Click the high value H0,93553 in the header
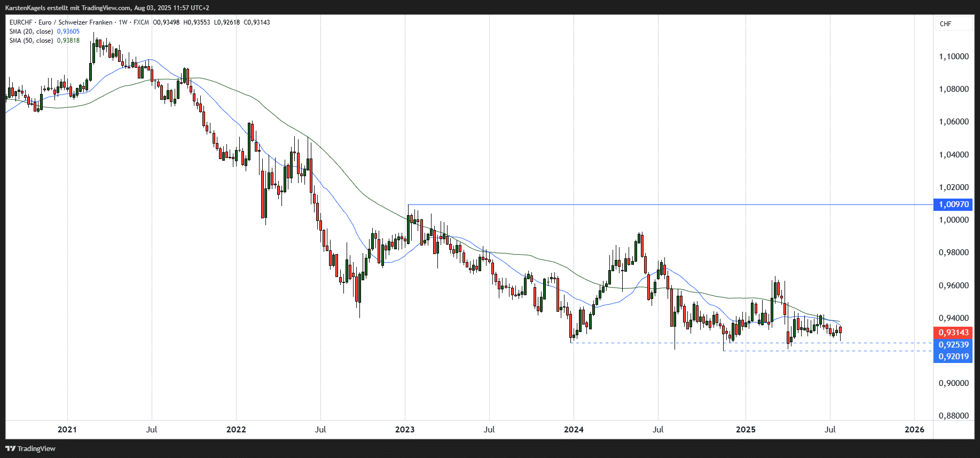The width and height of the screenshot is (980, 458). click(x=197, y=22)
